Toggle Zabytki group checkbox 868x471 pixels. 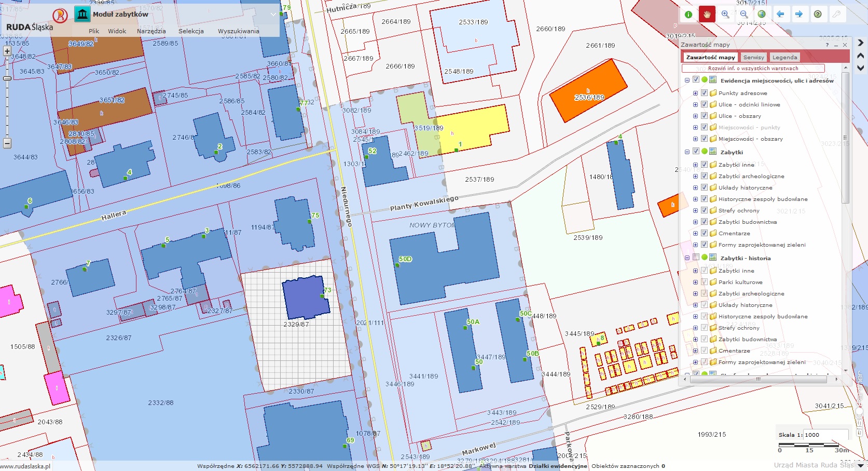click(x=696, y=152)
